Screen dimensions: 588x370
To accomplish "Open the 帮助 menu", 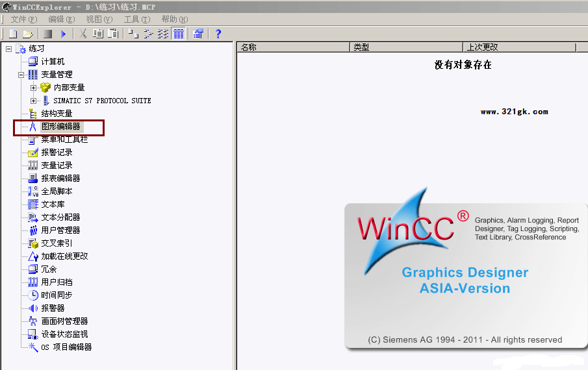I will pyautogui.click(x=175, y=19).
